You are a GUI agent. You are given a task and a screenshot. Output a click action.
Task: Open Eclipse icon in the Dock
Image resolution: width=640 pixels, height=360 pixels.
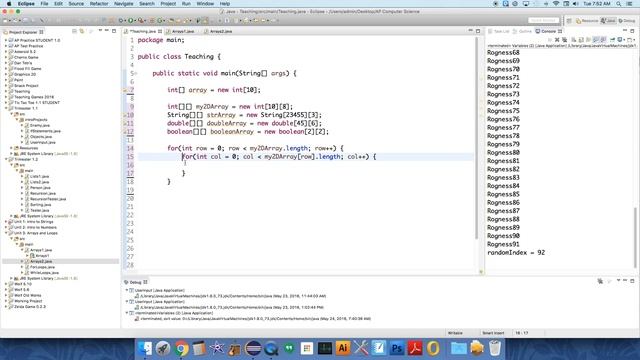(x=253, y=348)
